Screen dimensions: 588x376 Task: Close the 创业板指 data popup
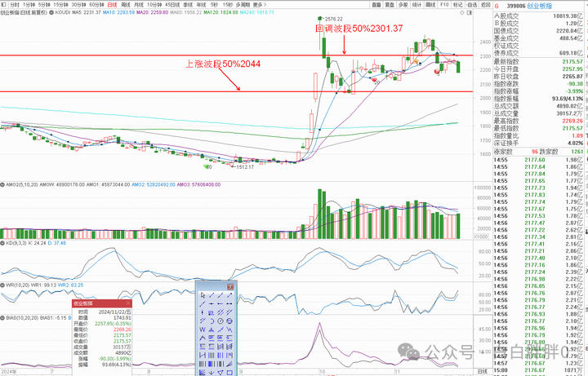(x=128, y=303)
